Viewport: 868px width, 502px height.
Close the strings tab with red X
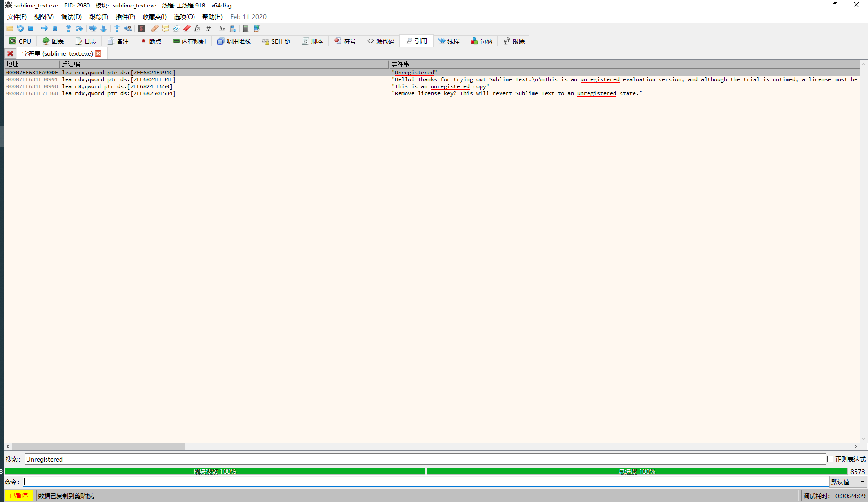(98, 53)
